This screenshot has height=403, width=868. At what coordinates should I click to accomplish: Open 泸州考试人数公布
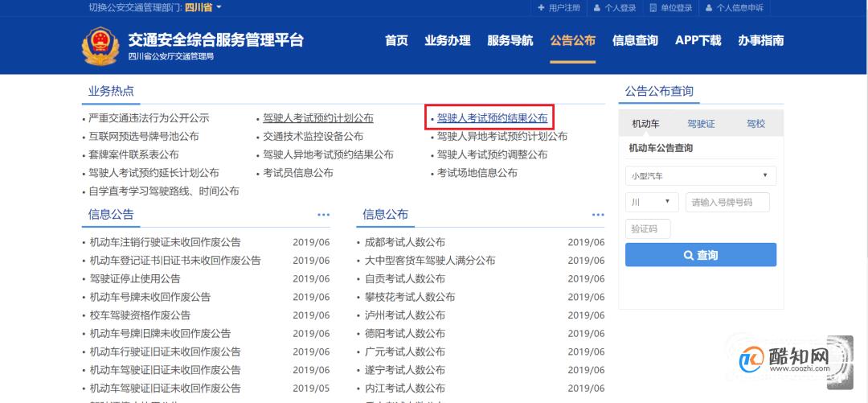point(404,315)
